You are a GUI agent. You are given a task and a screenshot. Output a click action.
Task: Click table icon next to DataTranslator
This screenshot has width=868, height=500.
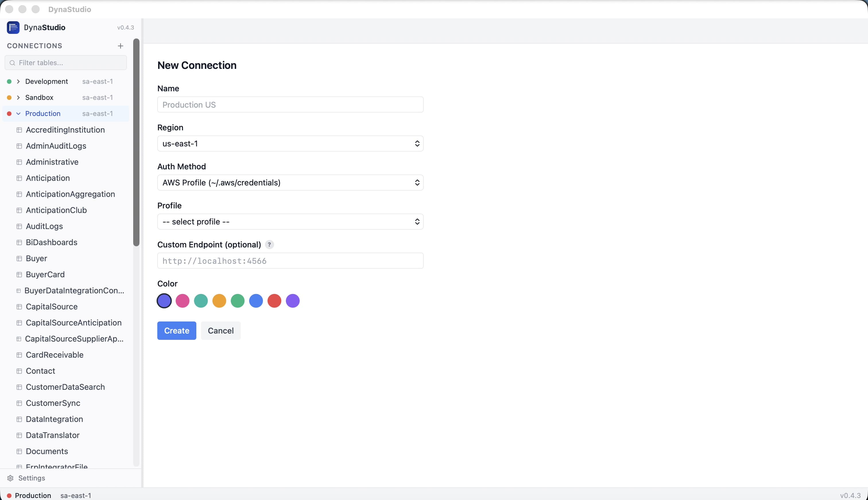[19, 435]
